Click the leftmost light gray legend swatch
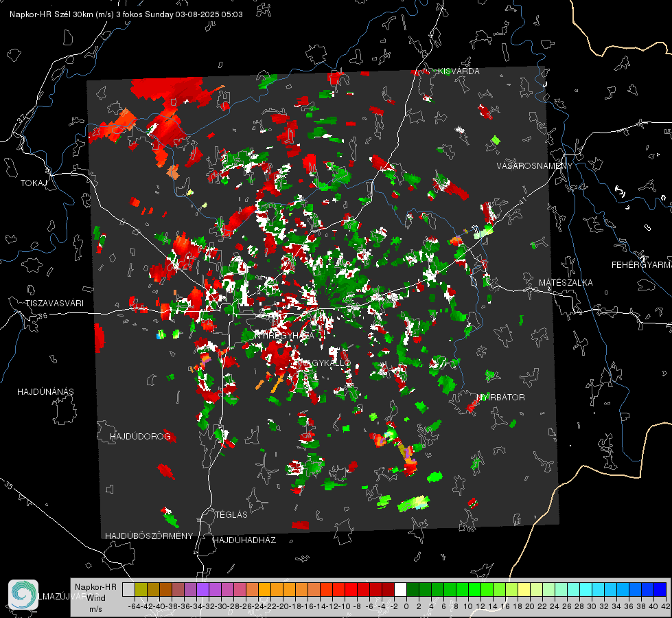The image size is (672, 618). click(x=128, y=589)
